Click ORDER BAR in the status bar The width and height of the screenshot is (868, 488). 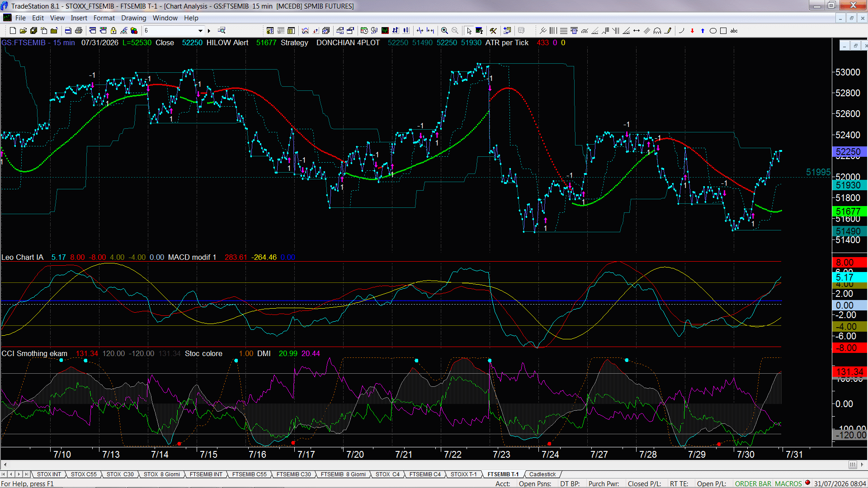pos(753,484)
